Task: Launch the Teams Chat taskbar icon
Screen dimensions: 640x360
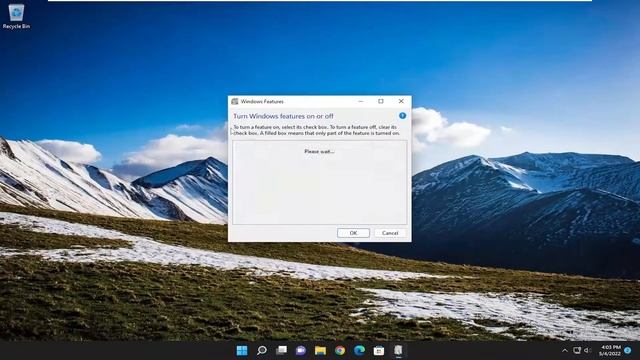Action: (301, 350)
